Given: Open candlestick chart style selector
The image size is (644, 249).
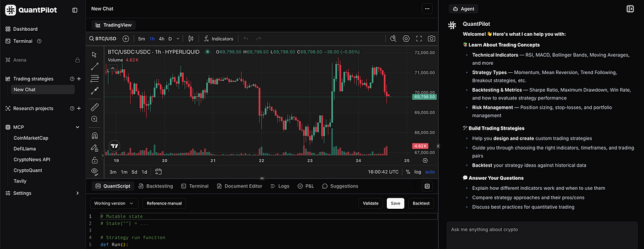Looking at the screenshot, I should pyautogui.click(x=191, y=38).
